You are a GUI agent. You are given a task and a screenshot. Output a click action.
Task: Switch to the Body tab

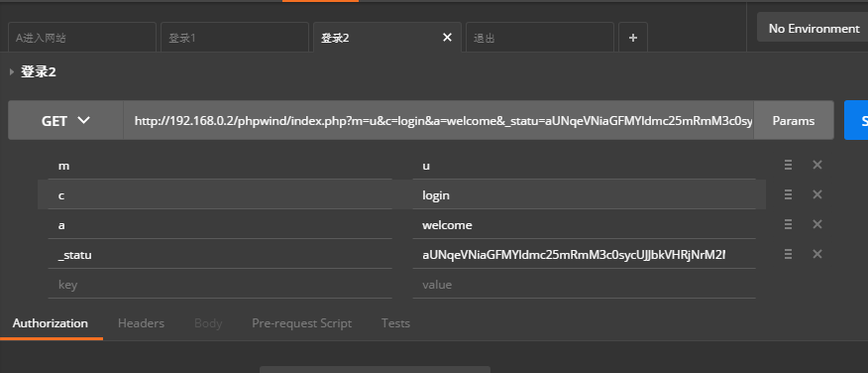click(x=208, y=323)
